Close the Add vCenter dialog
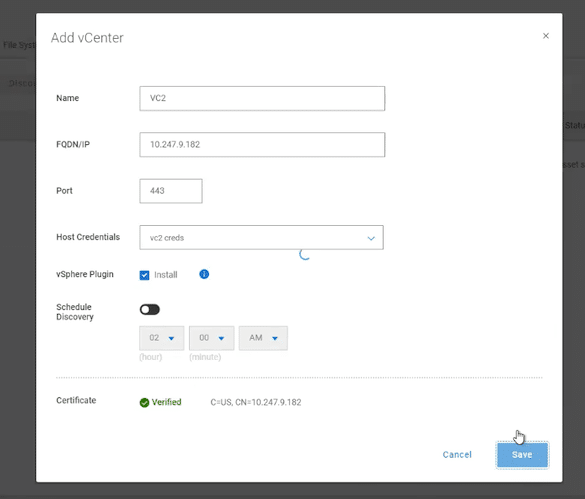 [546, 36]
